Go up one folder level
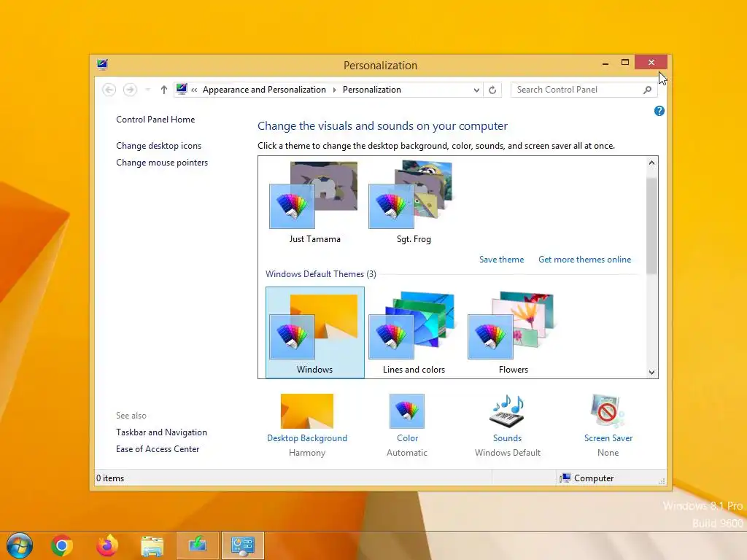This screenshot has width=747, height=560. 164,90
